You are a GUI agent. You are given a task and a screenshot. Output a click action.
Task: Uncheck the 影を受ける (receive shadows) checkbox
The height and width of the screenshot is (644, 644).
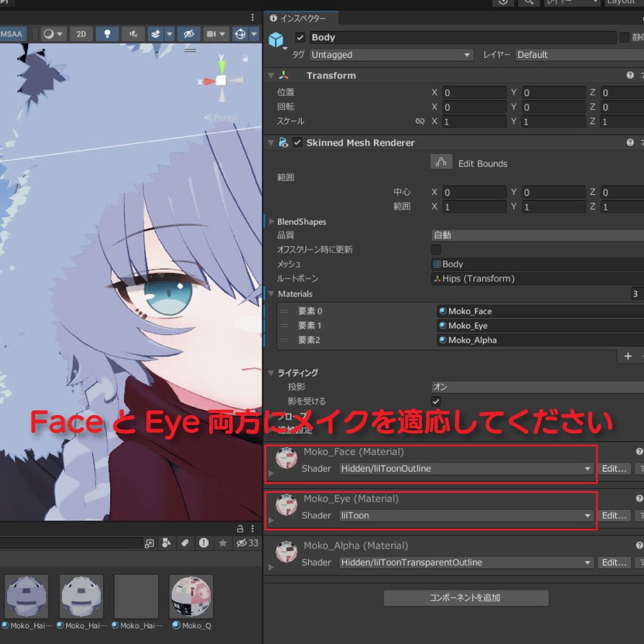click(x=435, y=401)
